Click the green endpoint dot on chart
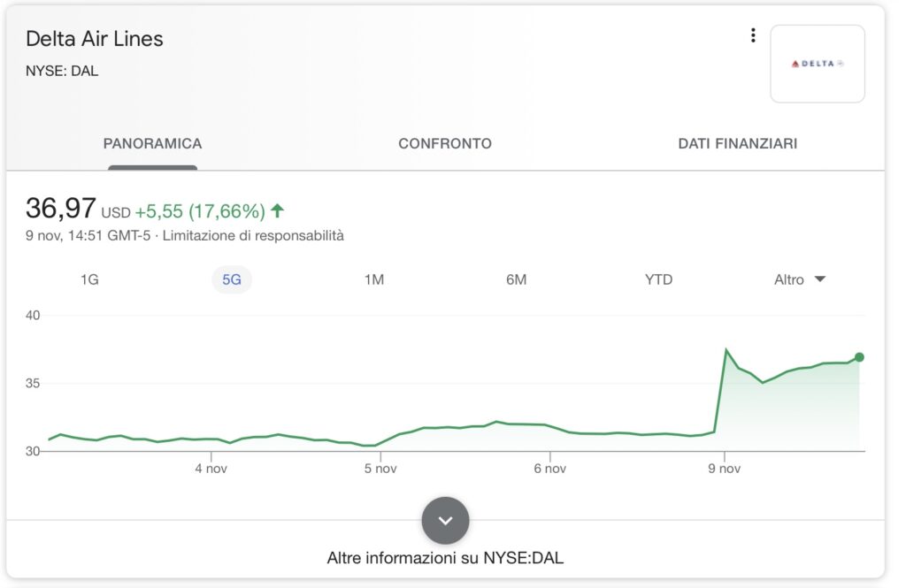This screenshot has width=906, height=588. click(x=859, y=357)
